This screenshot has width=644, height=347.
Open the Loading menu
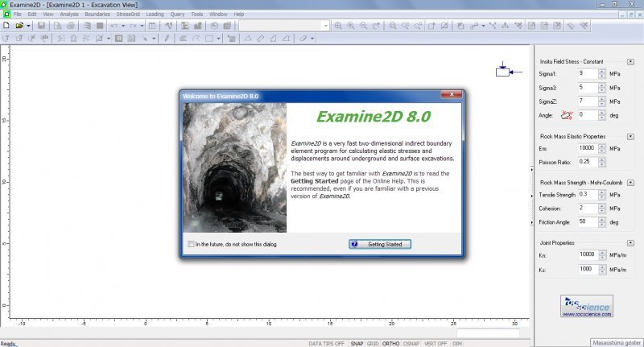pyautogui.click(x=155, y=14)
